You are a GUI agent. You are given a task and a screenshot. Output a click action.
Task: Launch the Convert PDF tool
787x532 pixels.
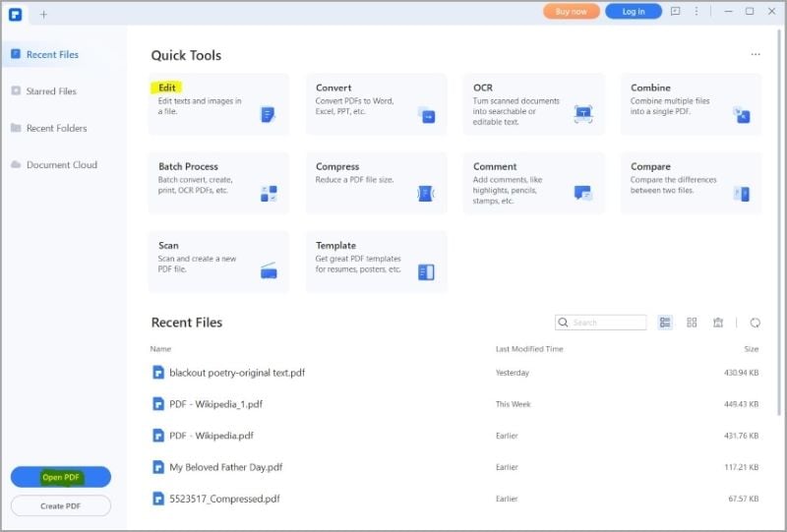point(376,103)
